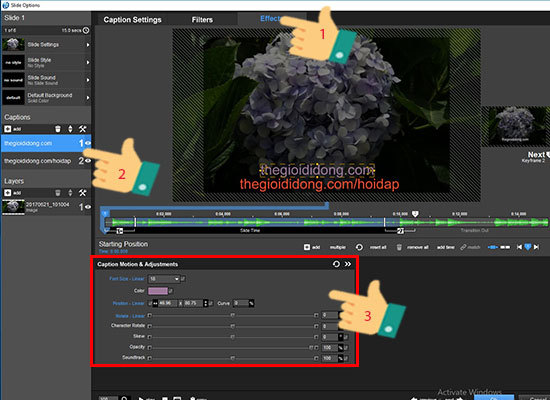Screen dimensions: 550x400
Task: Click the slide time clock icon
Action: click(86, 31)
